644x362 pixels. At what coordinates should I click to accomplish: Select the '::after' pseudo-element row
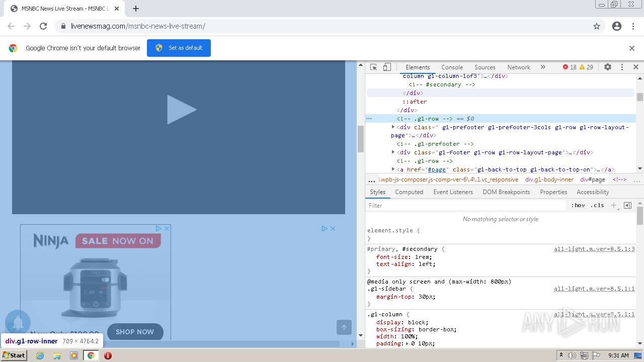click(415, 102)
